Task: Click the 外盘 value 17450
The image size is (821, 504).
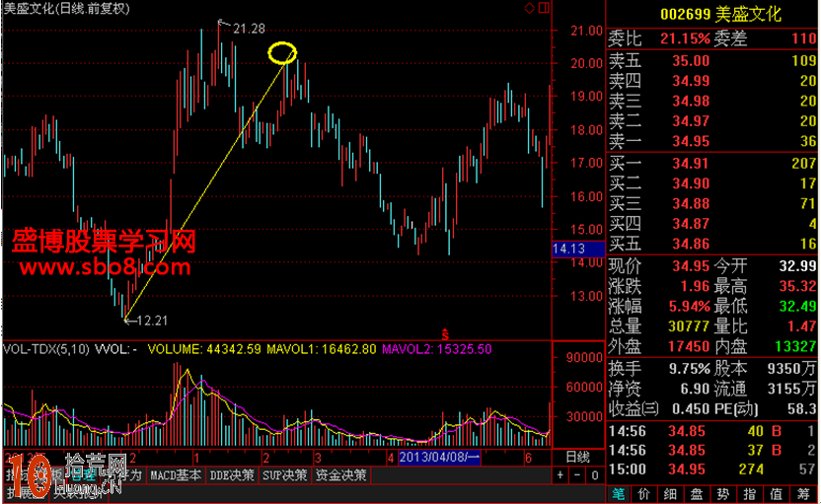Action: click(689, 346)
